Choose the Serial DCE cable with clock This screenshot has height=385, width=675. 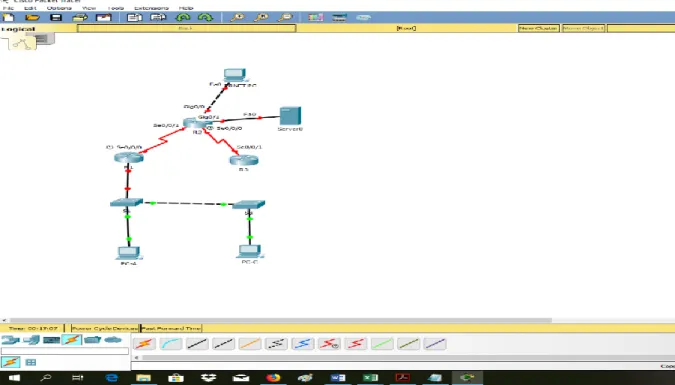[329, 344]
